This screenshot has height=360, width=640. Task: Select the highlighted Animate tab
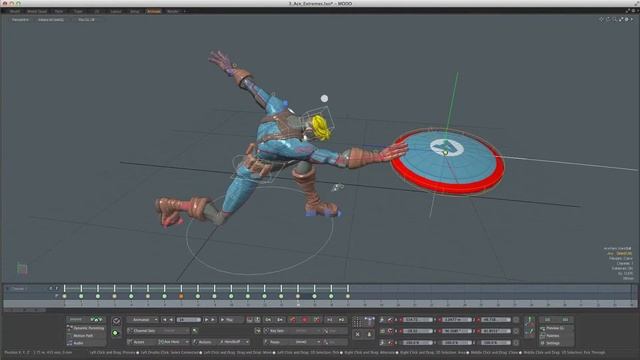[x=154, y=11]
